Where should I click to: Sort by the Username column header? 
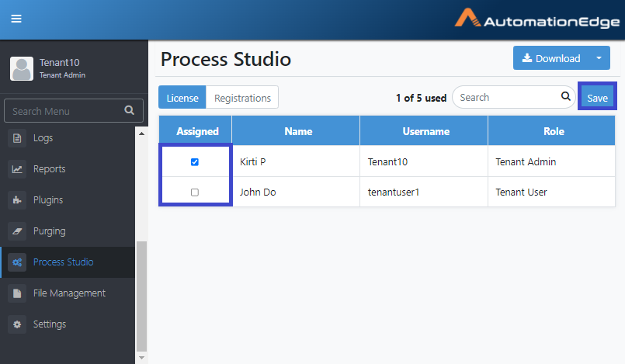(x=425, y=131)
